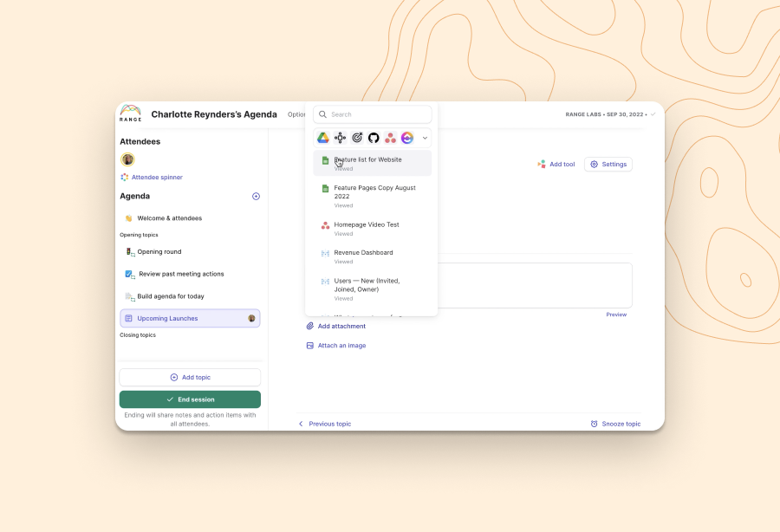Click the attachment Search field
This screenshot has height=532, width=780.
[372, 114]
